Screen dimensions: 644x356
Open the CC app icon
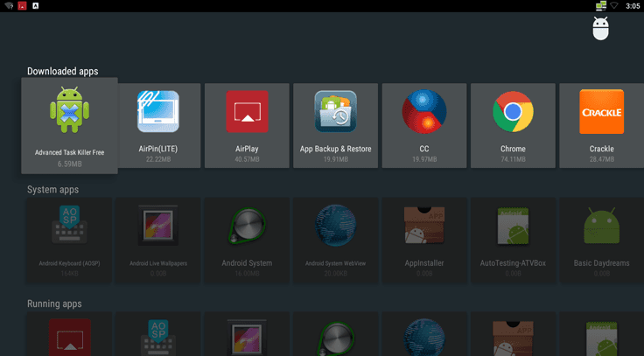424,111
